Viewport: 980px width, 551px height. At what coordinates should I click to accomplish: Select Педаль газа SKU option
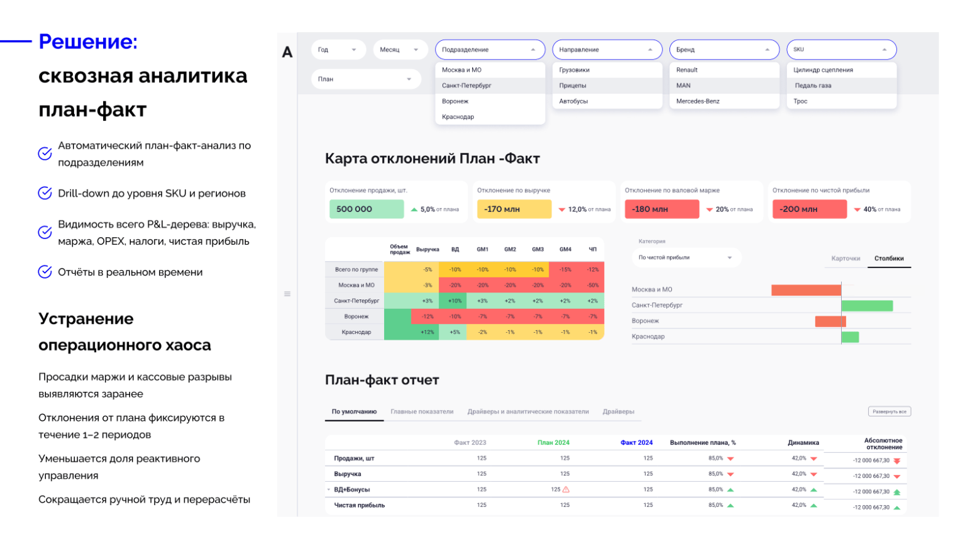point(842,86)
